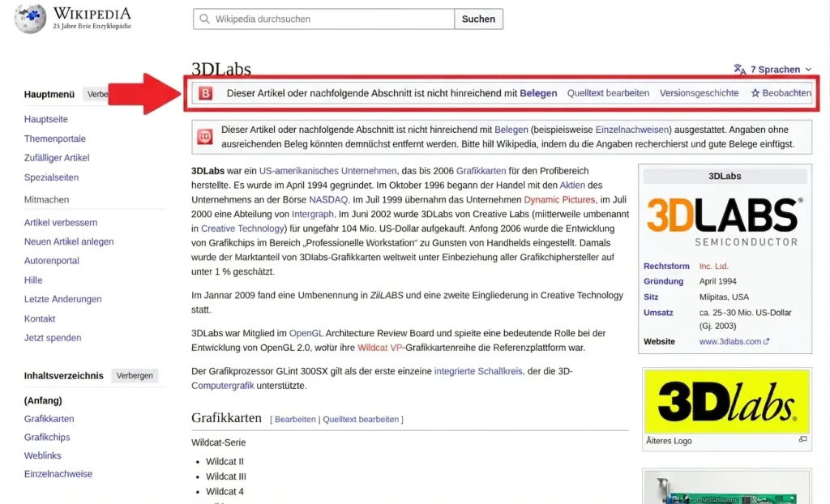The image size is (830, 504).
Task: Click the external link icon beside www.3dlabs.com
Action: (x=766, y=341)
